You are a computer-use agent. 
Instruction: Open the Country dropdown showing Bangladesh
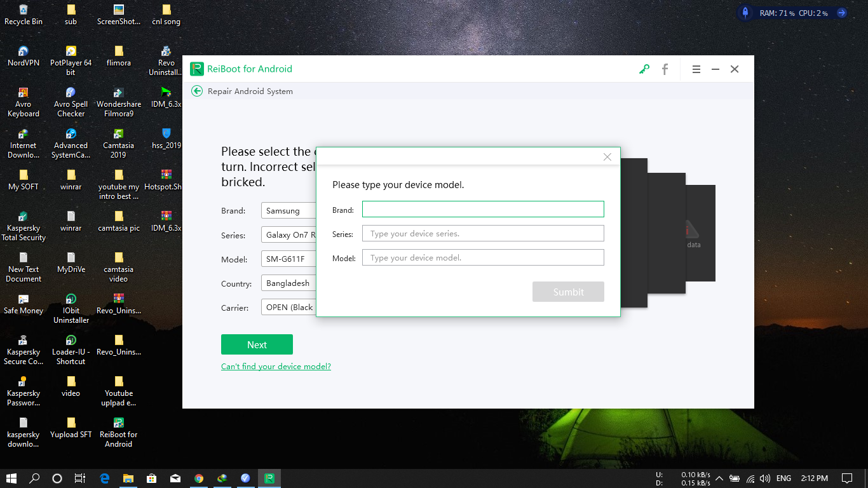[x=288, y=283]
